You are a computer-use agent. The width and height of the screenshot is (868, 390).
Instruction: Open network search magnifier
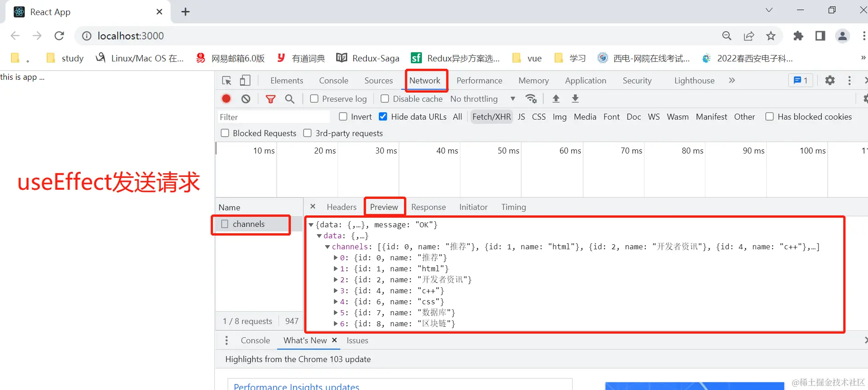point(289,99)
